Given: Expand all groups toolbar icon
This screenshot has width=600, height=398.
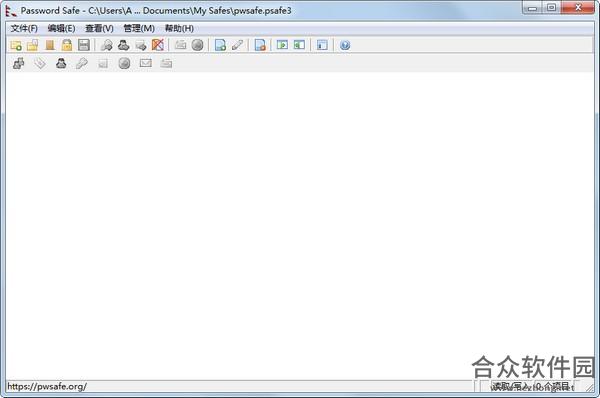Looking at the screenshot, I should point(282,46).
